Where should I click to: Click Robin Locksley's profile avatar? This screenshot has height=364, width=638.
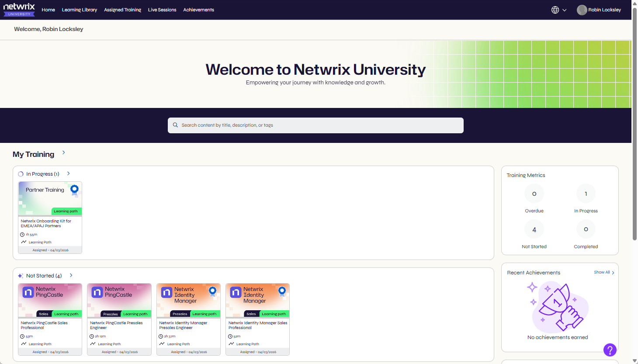[x=582, y=10]
